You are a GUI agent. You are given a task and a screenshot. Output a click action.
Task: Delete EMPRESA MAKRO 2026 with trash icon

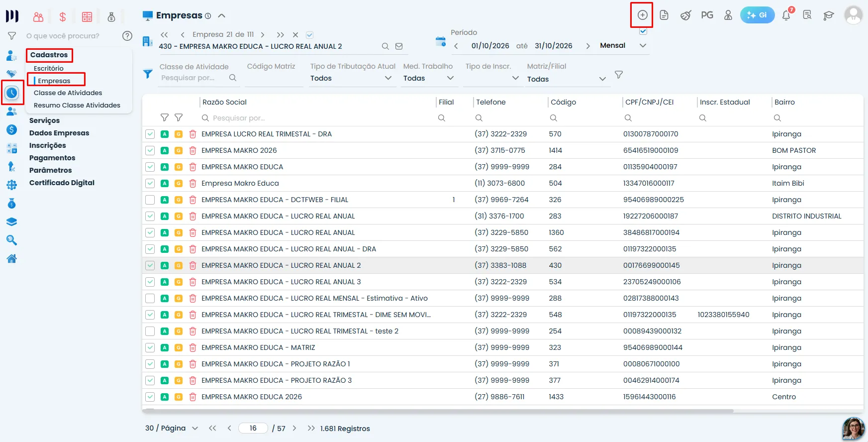click(x=193, y=150)
